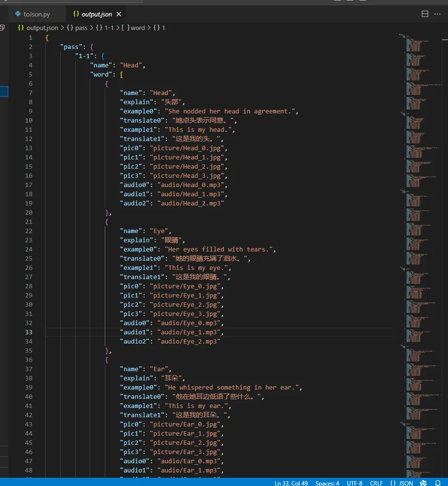
Task: Click the Copilot icon in the status bar
Action: tap(423, 482)
